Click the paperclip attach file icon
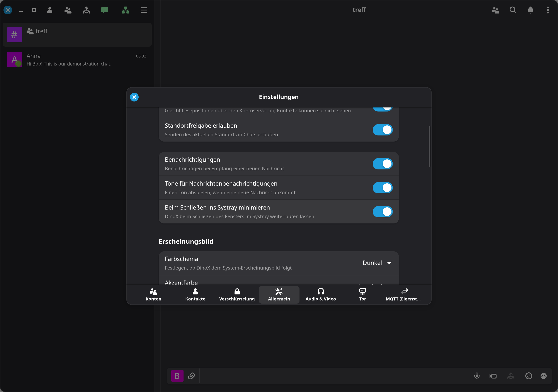The width and height of the screenshot is (558, 392). pos(192,376)
